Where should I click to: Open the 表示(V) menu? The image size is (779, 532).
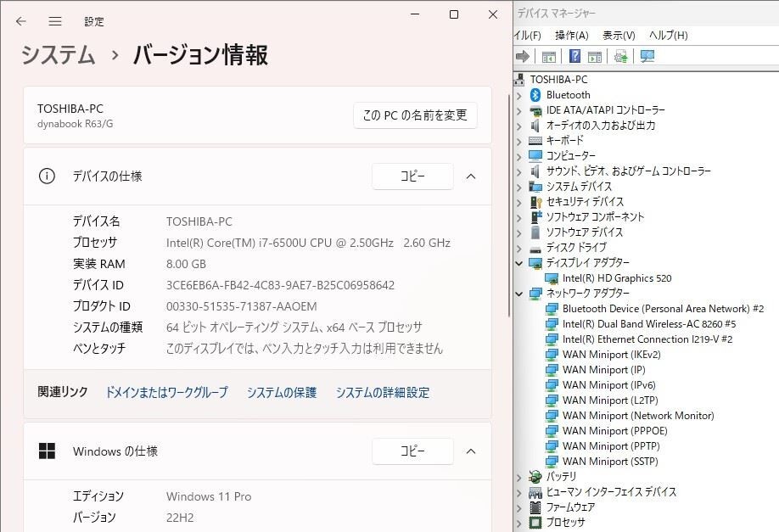tap(619, 36)
